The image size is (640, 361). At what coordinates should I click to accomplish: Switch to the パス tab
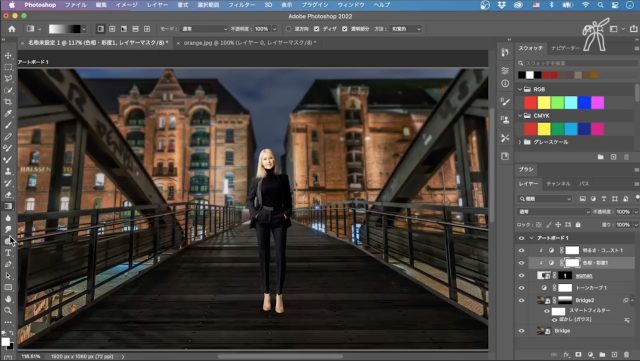584,184
